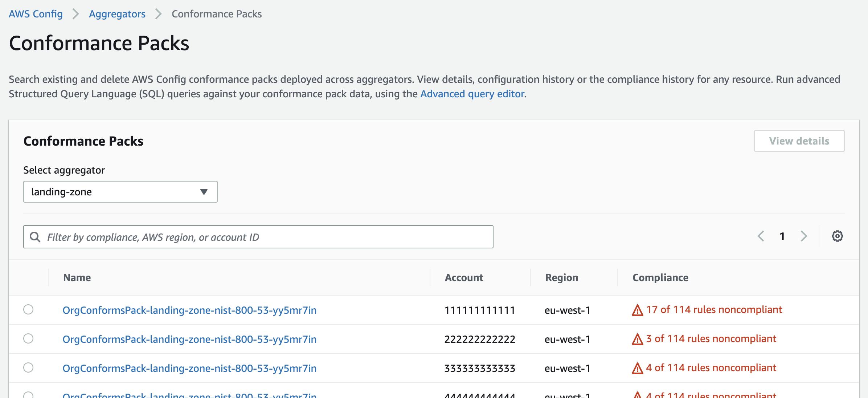Click the search magnifier icon in filter
Image resolution: width=868 pixels, height=398 pixels.
click(35, 237)
